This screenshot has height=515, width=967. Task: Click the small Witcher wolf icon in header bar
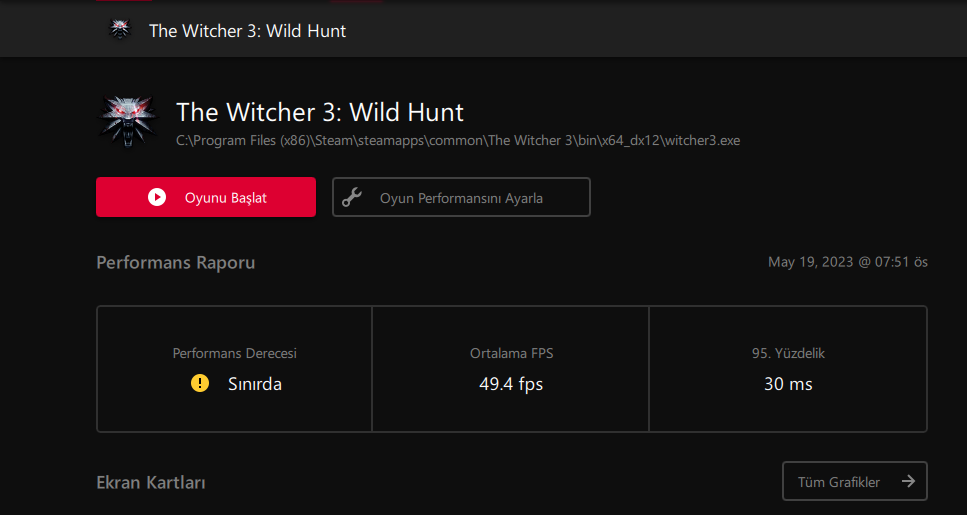(x=120, y=30)
